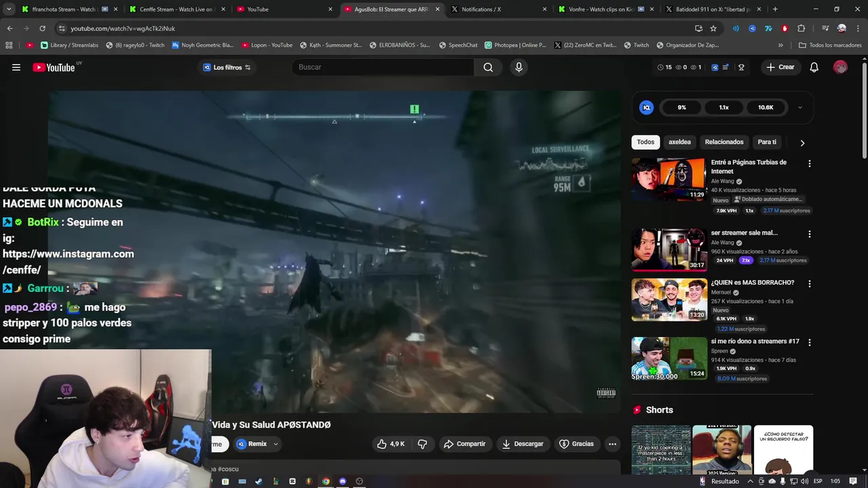Image resolution: width=868 pixels, height=488 pixels.
Task: Open options for ¿QUIEN es MAS BORRACHO? video
Action: click(x=809, y=283)
